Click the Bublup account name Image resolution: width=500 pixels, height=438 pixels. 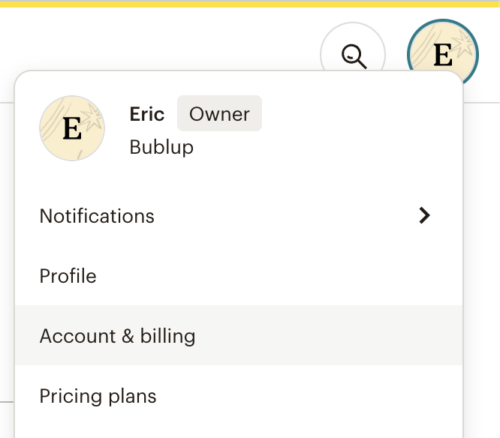coord(161,147)
